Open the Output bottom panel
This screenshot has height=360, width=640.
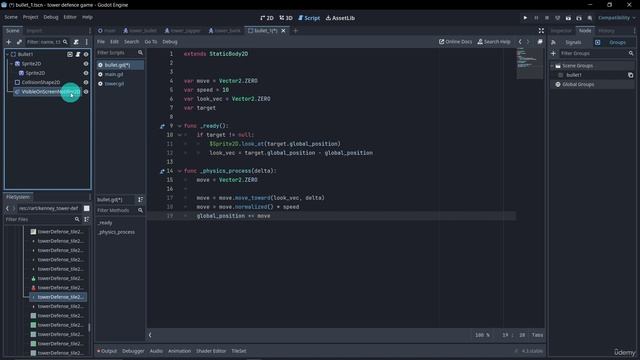coord(107,351)
